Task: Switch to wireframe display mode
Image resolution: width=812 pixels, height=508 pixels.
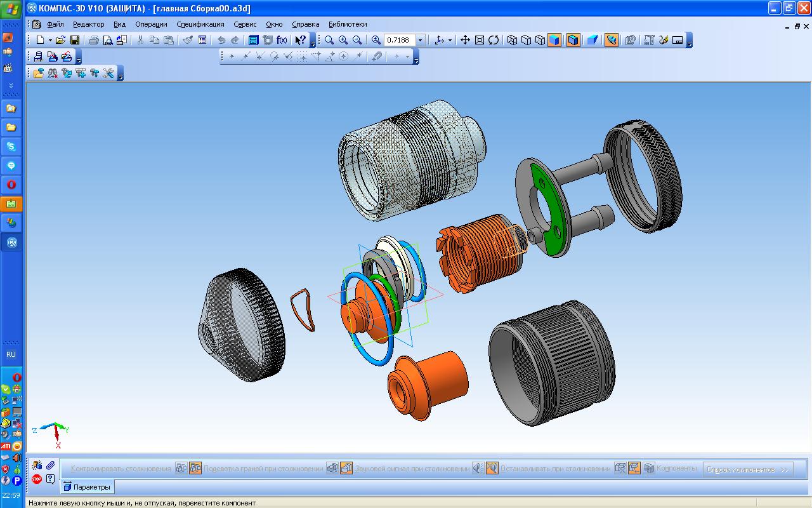Action: 513,40
